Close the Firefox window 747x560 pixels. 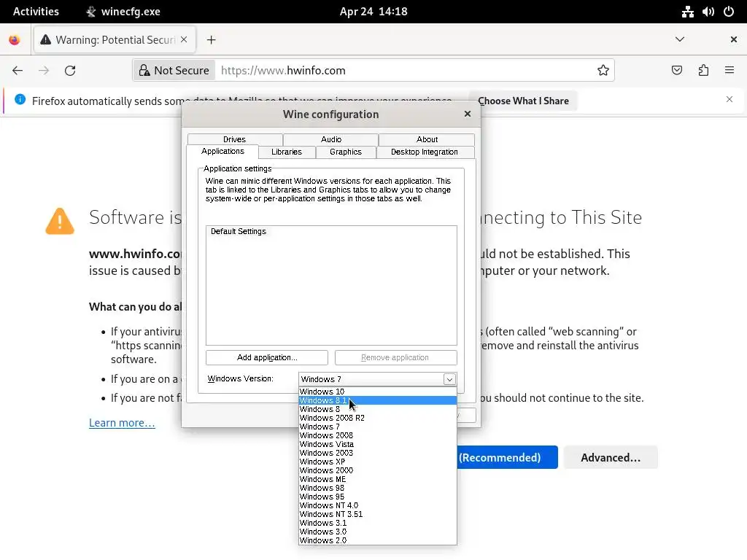tap(734, 39)
